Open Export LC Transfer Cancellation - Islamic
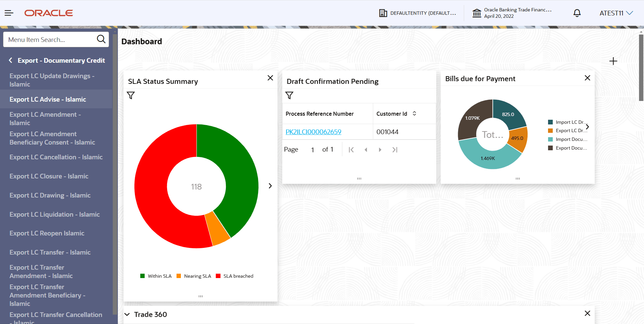The height and width of the screenshot is (324, 644). (x=56, y=317)
